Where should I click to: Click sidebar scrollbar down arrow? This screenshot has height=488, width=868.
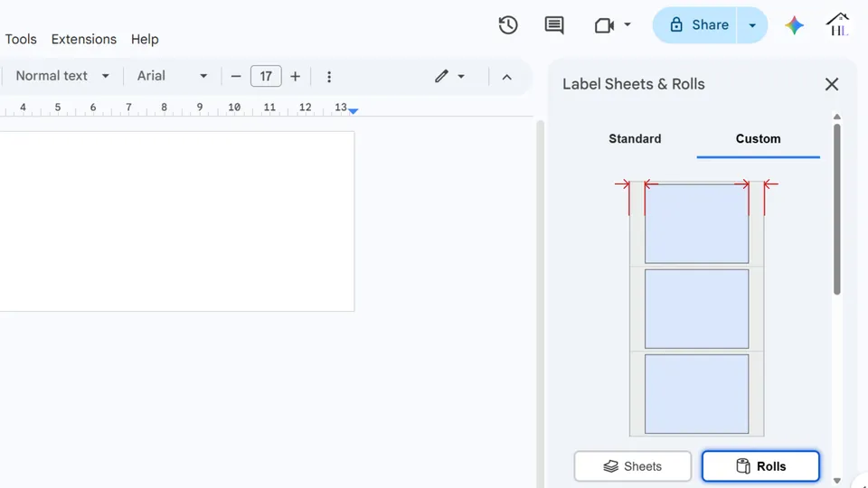837,481
